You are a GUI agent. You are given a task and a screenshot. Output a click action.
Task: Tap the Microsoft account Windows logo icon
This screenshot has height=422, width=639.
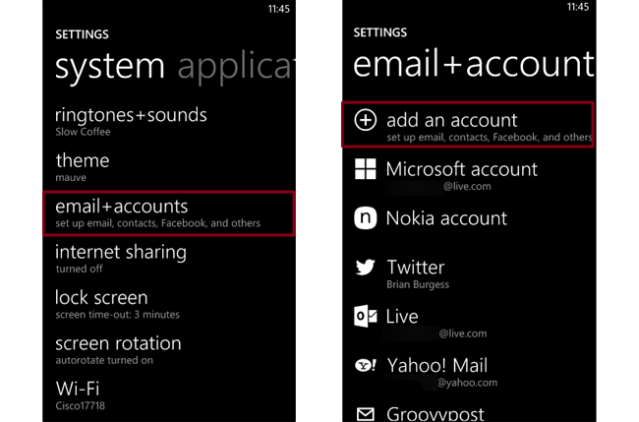tap(365, 169)
